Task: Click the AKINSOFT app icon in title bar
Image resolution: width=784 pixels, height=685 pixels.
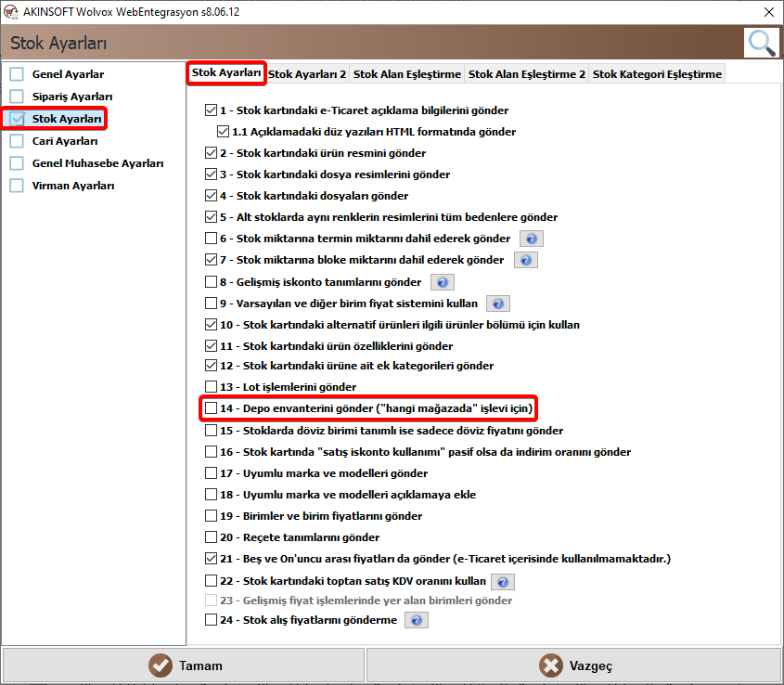Action: (11, 11)
